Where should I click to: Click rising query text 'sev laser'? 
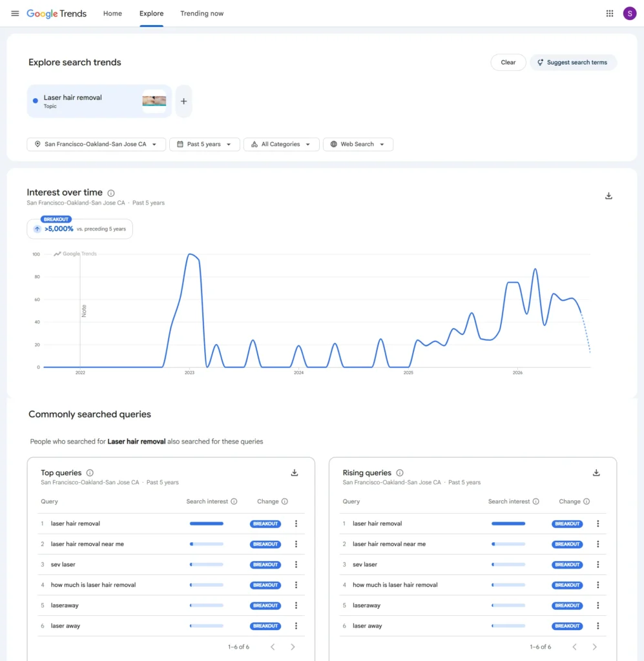(x=365, y=564)
